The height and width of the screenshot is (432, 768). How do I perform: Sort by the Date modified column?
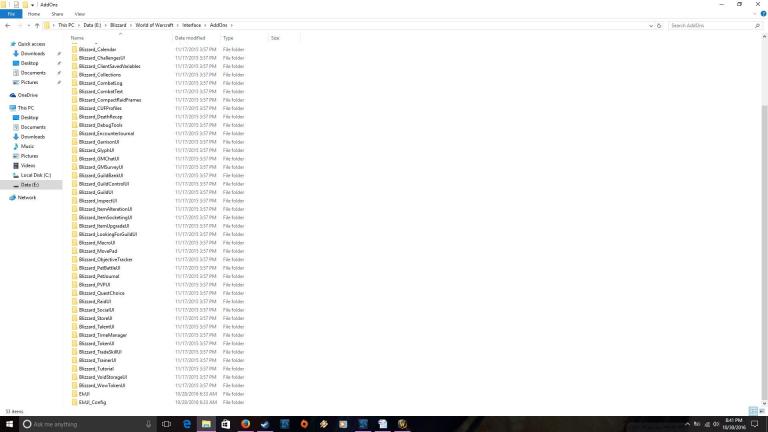point(190,38)
